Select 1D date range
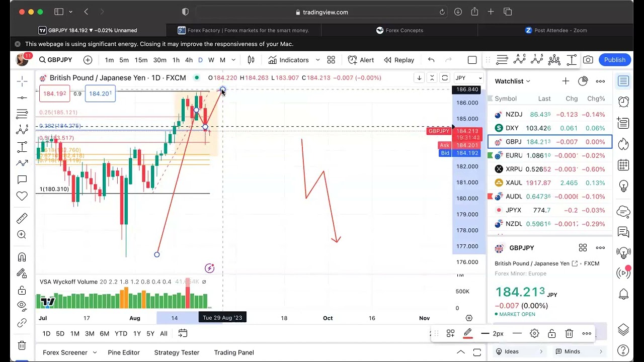This screenshot has width=644, height=362. coord(46,333)
